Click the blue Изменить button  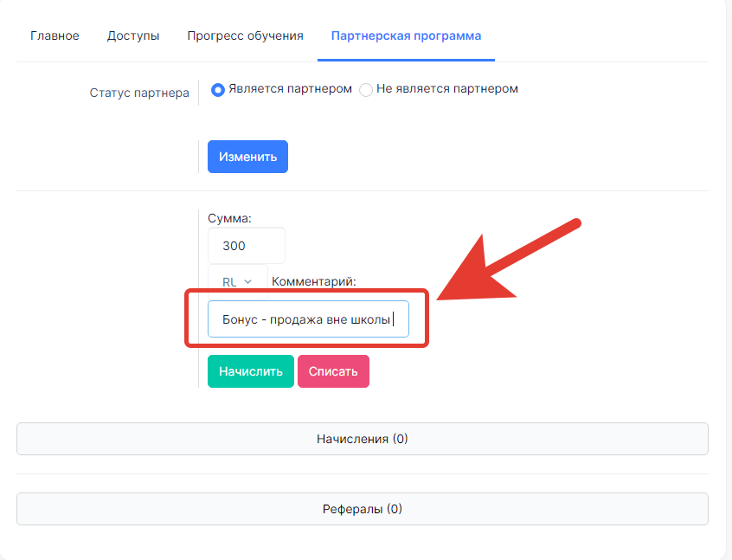click(x=247, y=157)
